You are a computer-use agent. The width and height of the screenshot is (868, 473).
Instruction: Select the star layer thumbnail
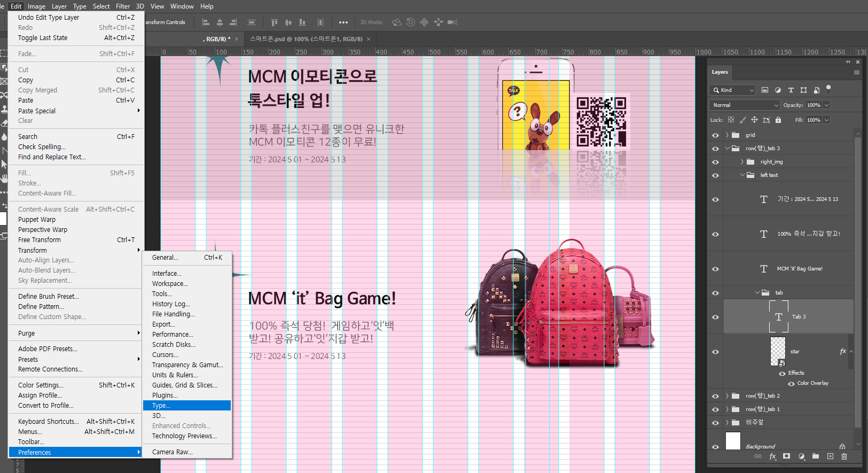(x=778, y=351)
